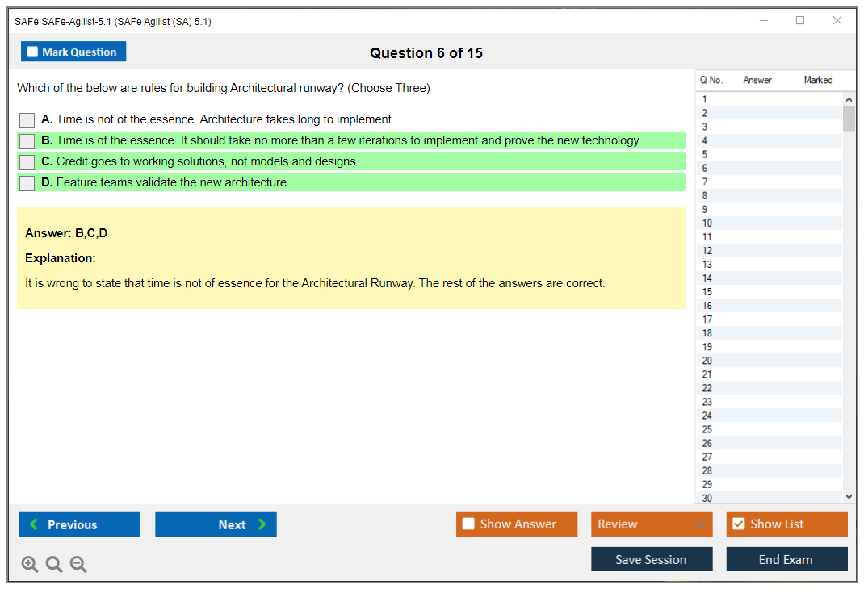Advance with the Next button
Image resolution: width=868 pixels, height=593 pixels.
[216, 524]
